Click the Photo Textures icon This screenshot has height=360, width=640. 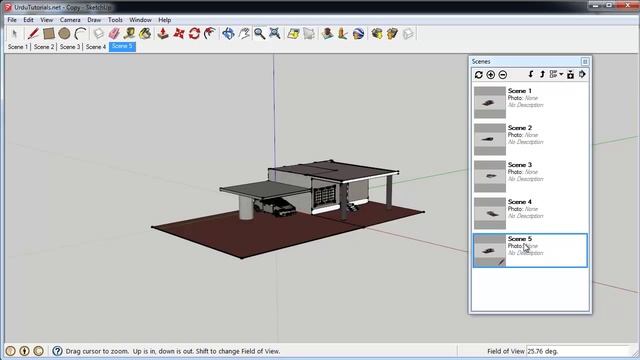click(342, 34)
